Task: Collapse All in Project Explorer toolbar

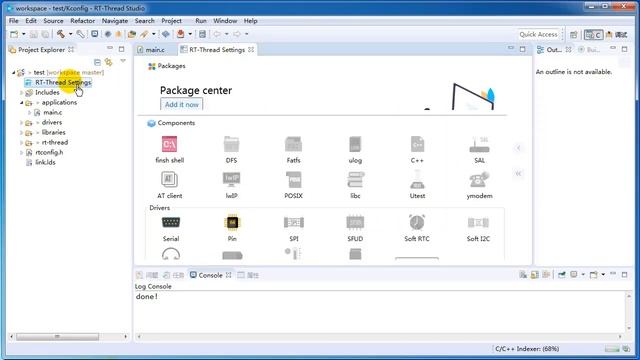Action: tap(97, 62)
